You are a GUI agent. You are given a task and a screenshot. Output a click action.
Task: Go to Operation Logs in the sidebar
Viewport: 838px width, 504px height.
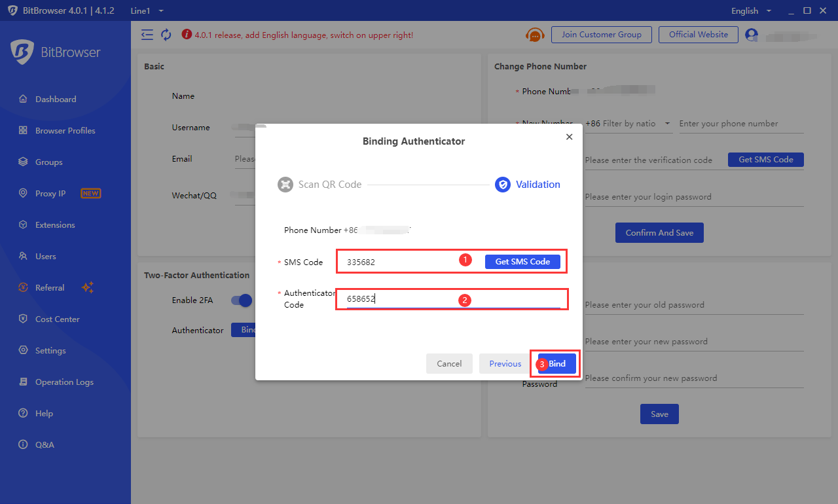(x=64, y=382)
